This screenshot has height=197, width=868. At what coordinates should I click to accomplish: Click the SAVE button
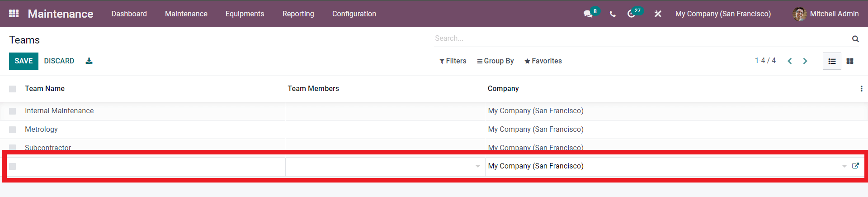(24, 61)
